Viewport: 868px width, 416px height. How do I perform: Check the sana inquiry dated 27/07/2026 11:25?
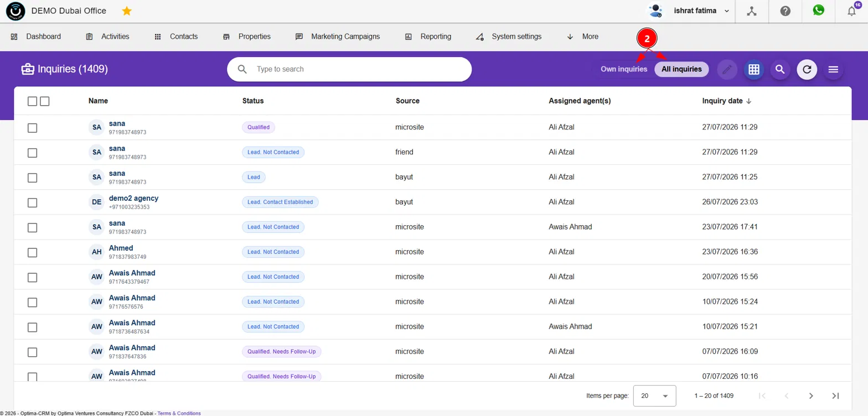[32, 178]
